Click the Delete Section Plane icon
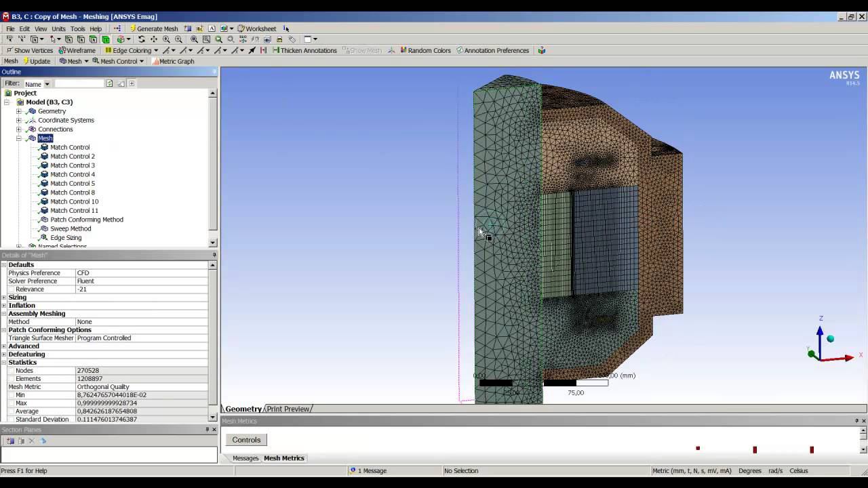The image size is (868, 488). tap(31, 441)
